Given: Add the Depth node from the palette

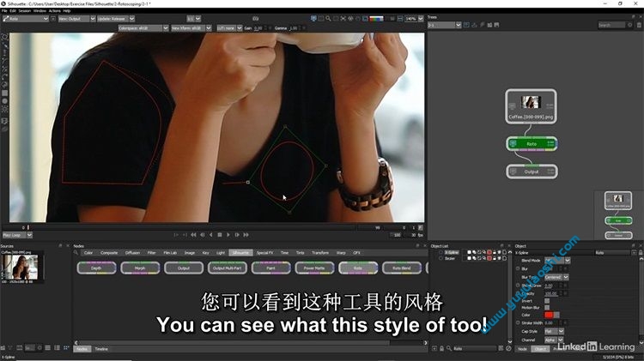Looking at the screenshot, I should coord(95,268).
